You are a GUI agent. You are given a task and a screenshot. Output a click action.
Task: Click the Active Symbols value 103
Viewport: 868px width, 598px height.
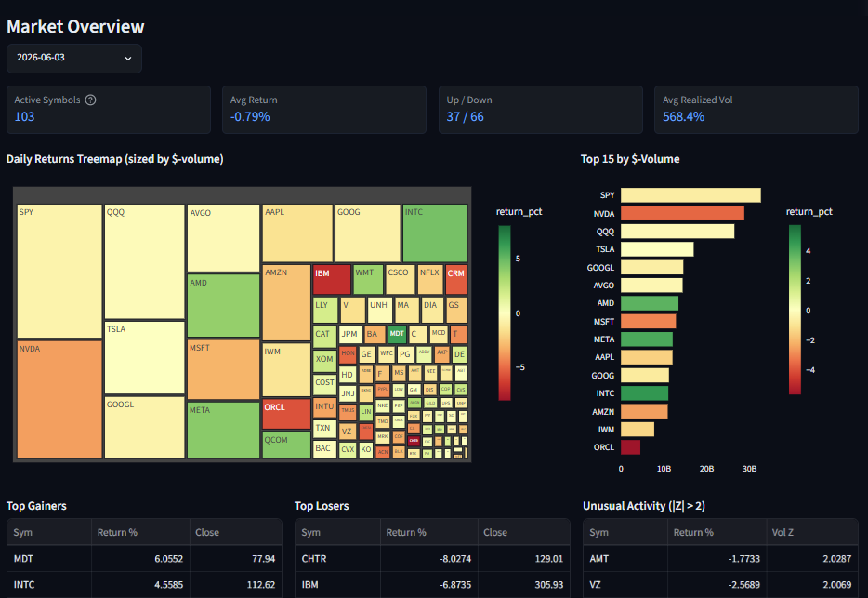click(x=24, y=117)
